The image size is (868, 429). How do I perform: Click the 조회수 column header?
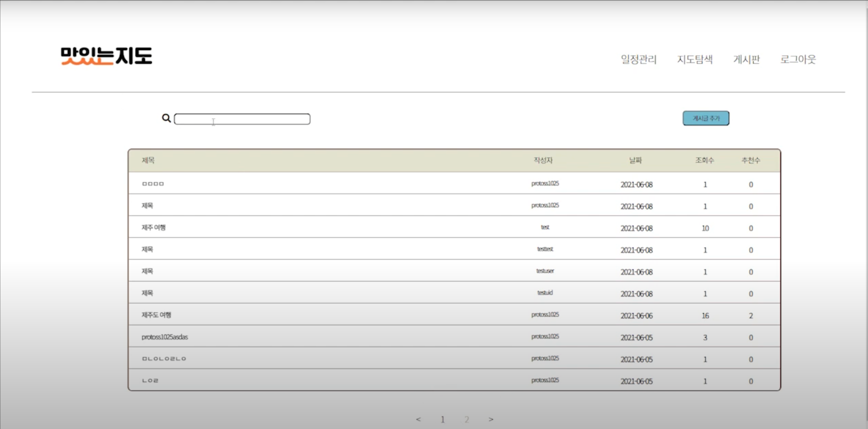[x=705, y=160]
